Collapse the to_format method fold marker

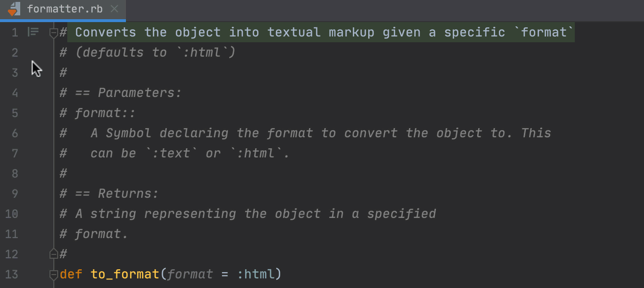pos(53,275)
